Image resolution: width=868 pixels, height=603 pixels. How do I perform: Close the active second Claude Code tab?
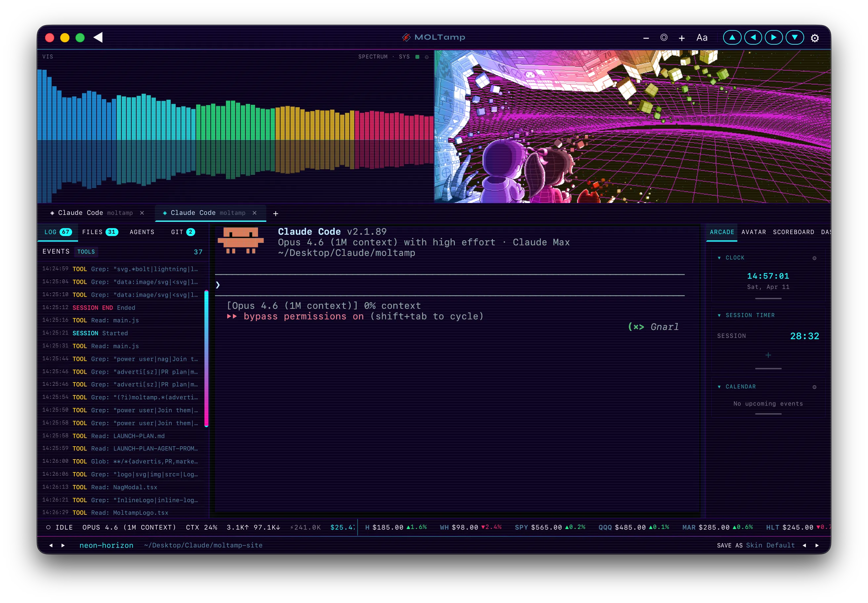pos(255,213)
